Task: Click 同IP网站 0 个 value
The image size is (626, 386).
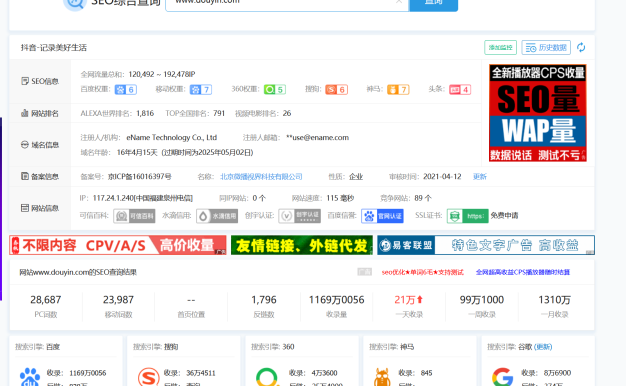Action: point(259,198)
